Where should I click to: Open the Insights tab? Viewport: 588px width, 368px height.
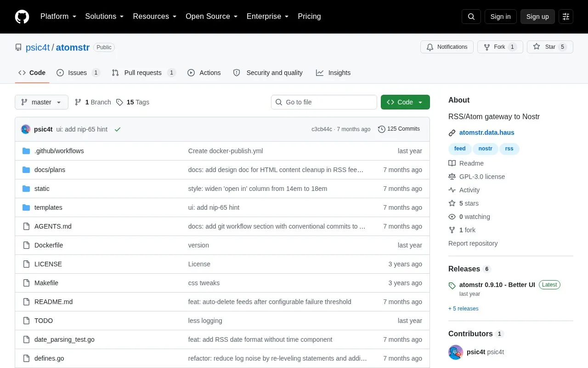(333, 73)
